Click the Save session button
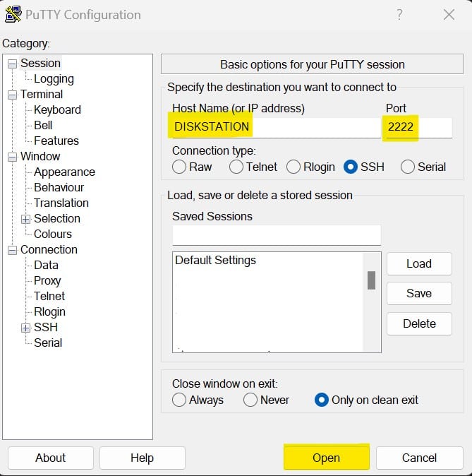The height and width of the screenshot is (476, 472). tap(418, 294)
